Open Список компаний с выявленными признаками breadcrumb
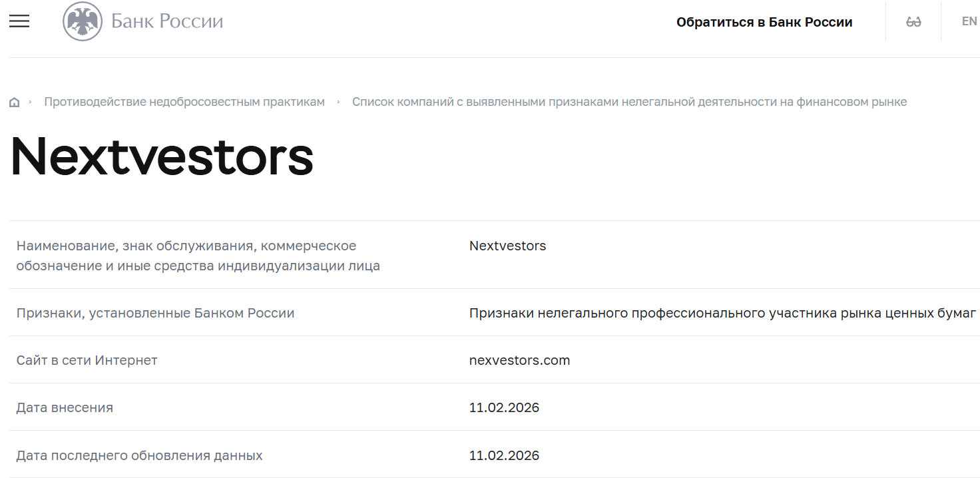This screenshot has height=478, width=980. coord(629,101)
